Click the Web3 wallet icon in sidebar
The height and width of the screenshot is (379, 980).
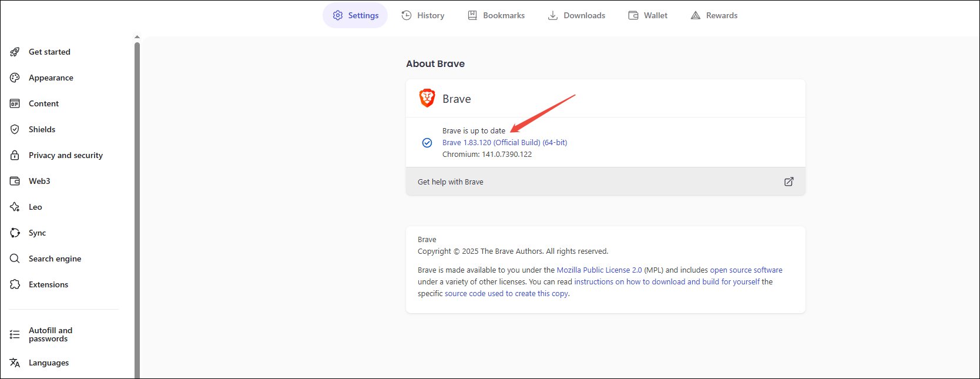[15, 181]
